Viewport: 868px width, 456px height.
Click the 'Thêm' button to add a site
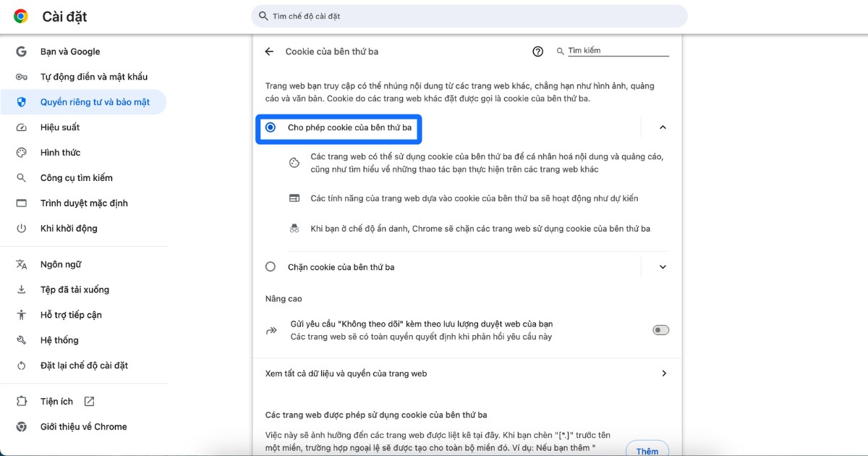click(x=647, y=449)
